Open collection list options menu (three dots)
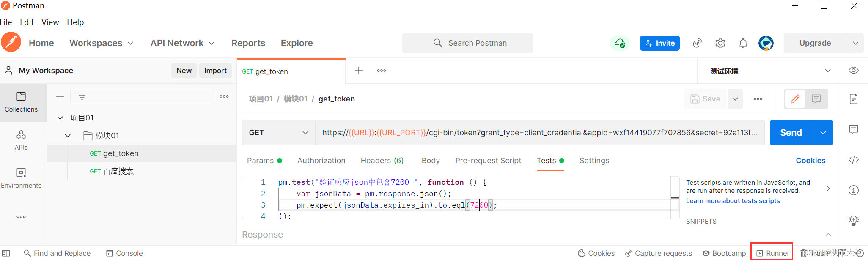The height and width of the screenshot is (260, 868). tap(224, 96)
